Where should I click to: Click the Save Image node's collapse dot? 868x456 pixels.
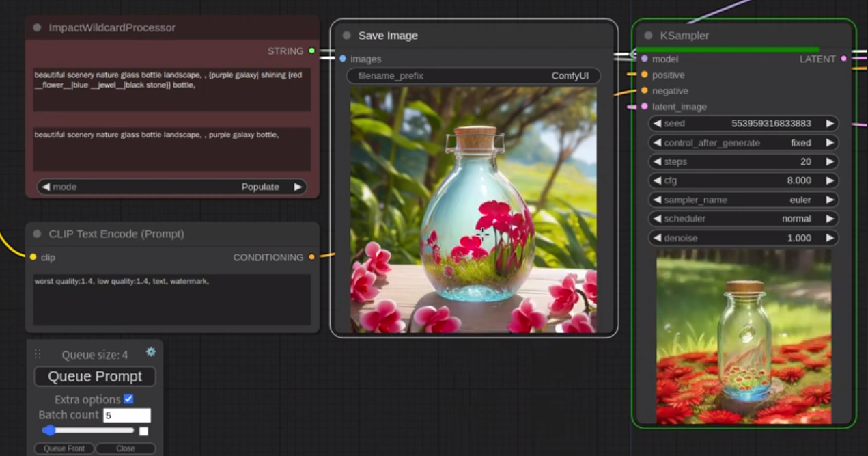(x=347, y=36)
